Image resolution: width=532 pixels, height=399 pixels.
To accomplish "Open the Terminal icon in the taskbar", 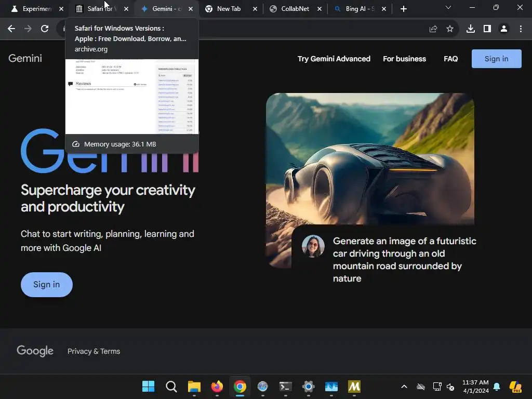I will click(x=285, y=386).
